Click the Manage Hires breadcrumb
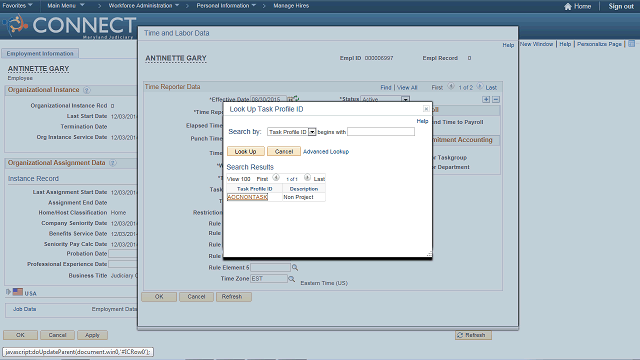The image size is (640, 360). pos(291,6)
